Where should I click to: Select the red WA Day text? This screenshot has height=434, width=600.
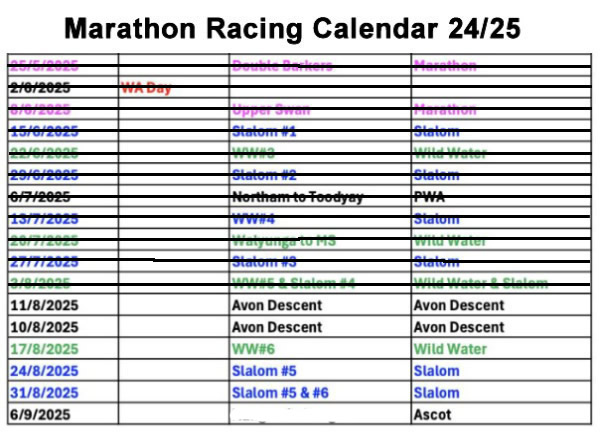pyautogui.click(x=146, y=88)
